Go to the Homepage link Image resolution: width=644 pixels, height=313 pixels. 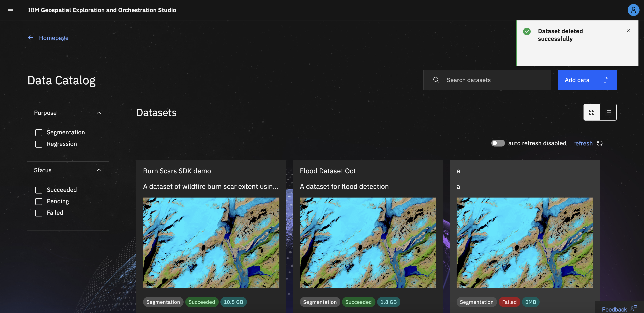[x=53, y=38]
